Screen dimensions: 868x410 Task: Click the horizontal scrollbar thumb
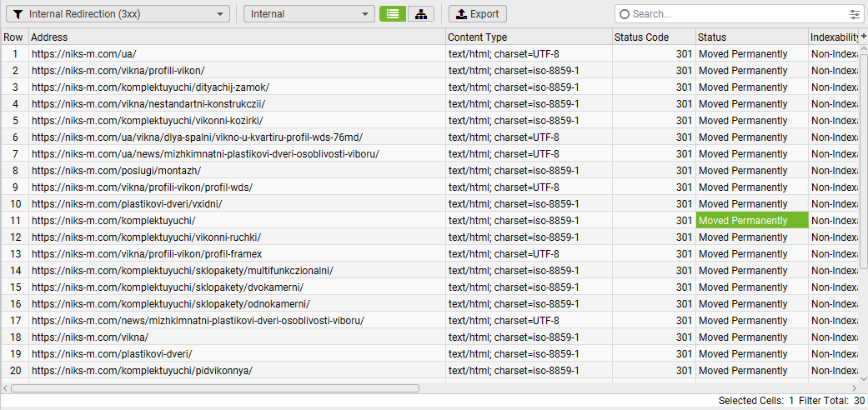pyautogui.click(x=215, y=388)
